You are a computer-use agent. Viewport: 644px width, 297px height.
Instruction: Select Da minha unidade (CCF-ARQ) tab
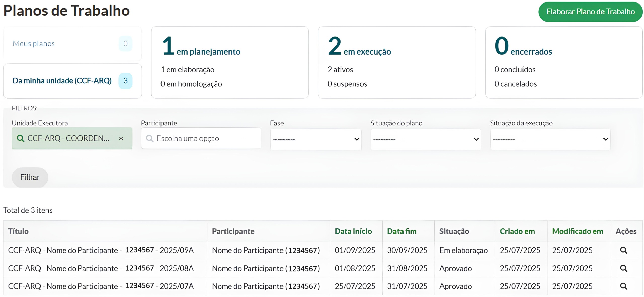(72, 81)
